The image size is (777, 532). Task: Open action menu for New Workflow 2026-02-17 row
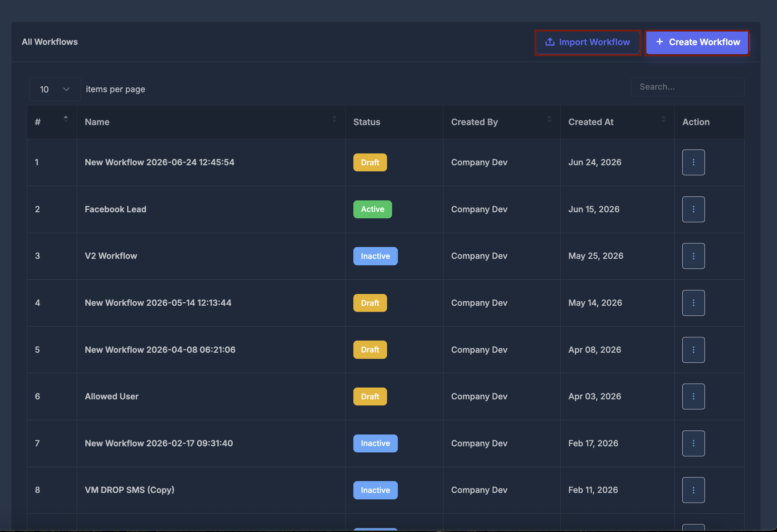tap(693, 443)
